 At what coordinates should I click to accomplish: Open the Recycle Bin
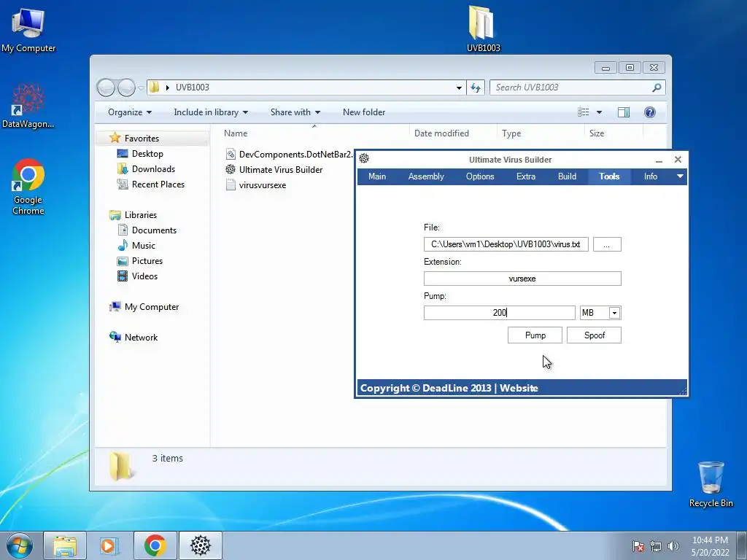click(711, 484)
